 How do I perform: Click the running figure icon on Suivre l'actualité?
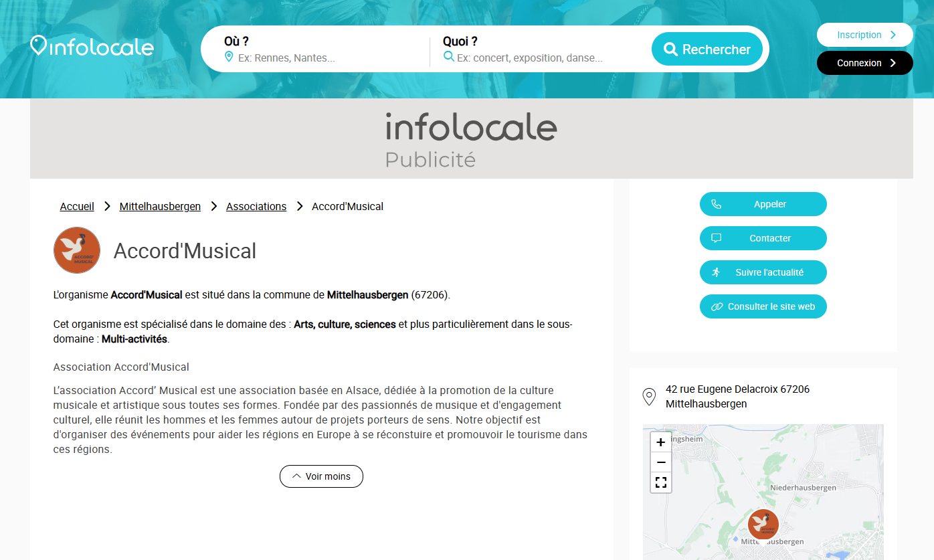click(x=716, y=272)
